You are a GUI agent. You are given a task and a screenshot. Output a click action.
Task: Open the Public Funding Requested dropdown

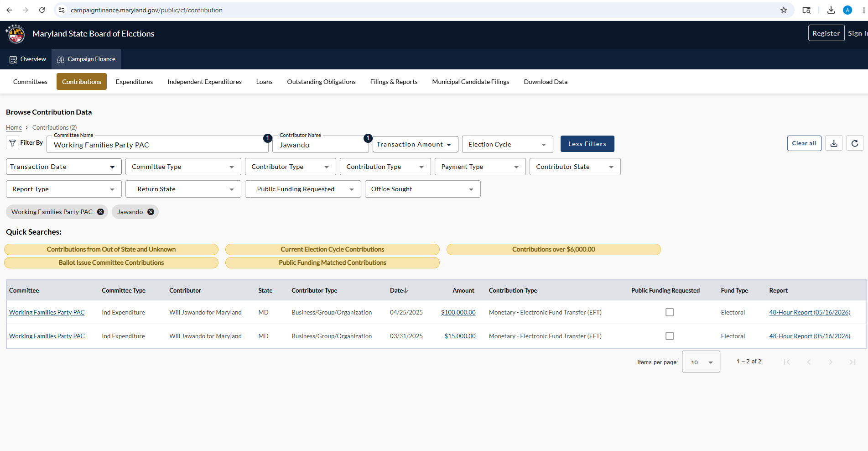pyautogui.click(x=303, y=189)
